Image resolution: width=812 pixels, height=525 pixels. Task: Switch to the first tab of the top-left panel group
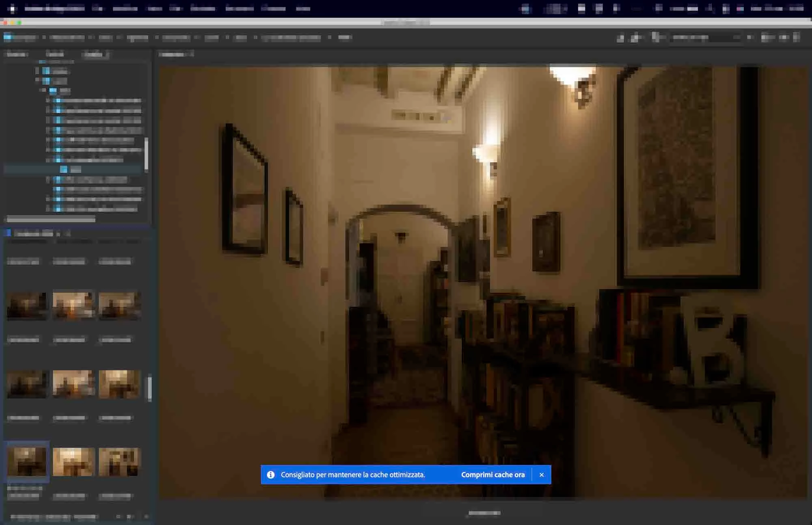17,54
